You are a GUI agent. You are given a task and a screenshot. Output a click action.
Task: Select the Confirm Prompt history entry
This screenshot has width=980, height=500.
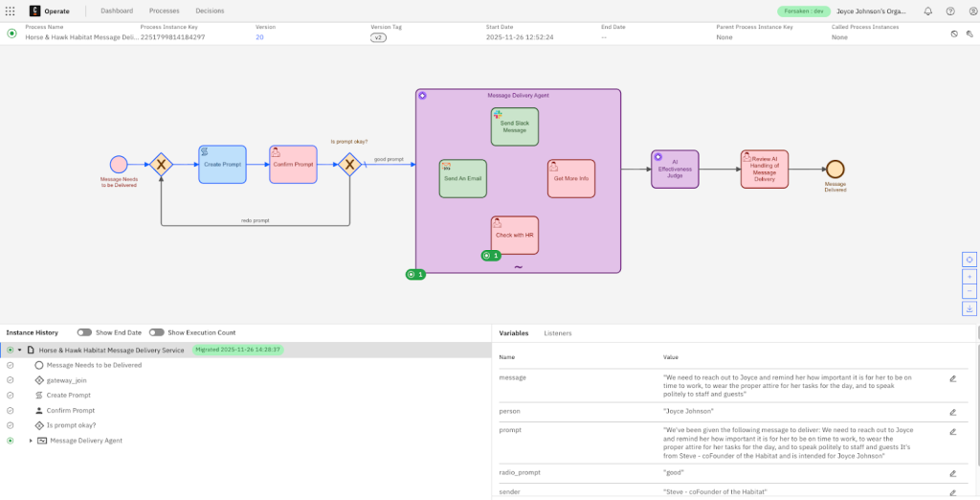pos(71,410)
